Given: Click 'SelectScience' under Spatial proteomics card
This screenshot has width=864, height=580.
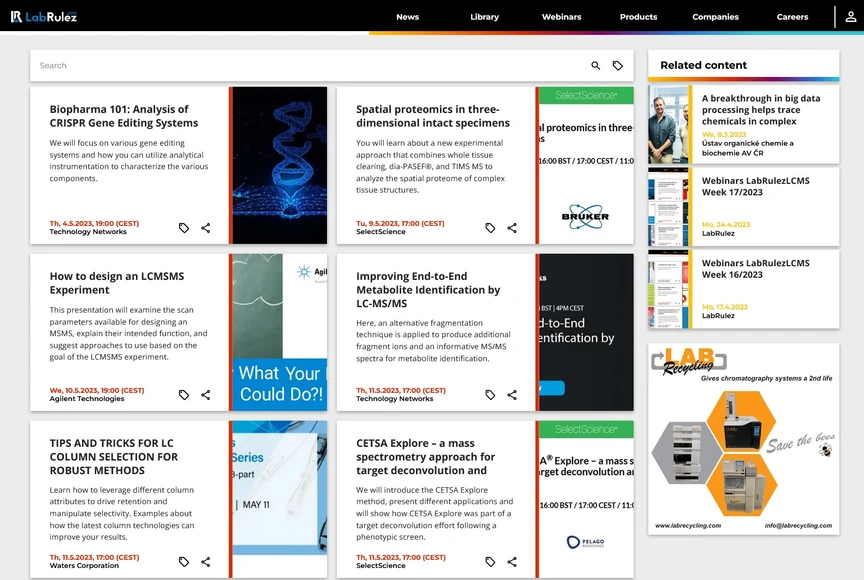Looking at the screenshot, I should (x=381, y=232).
